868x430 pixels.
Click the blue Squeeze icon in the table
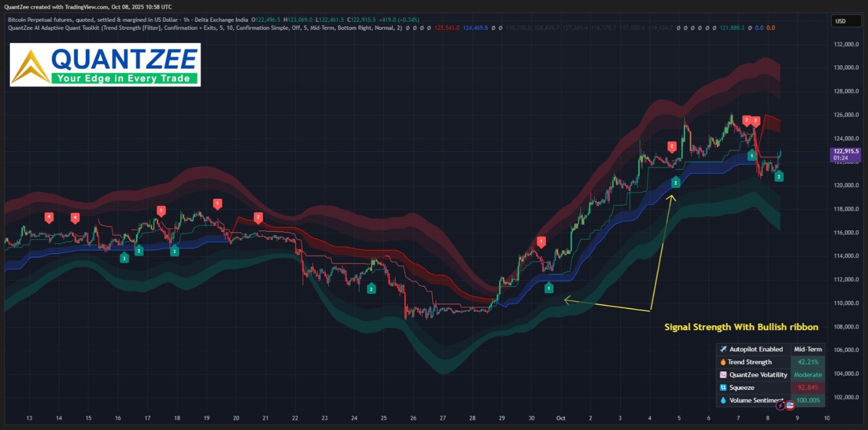pos(723,388)
